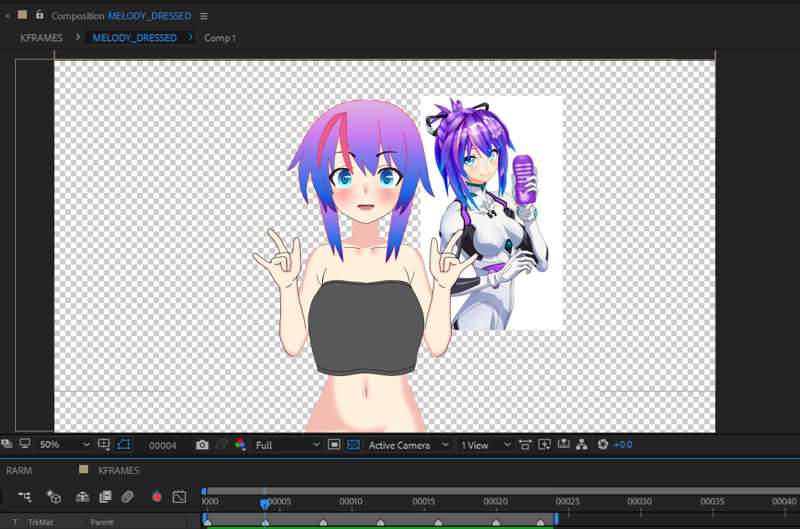
Task: Open the 50% magnification dropdown
Action: [x=64, y=445]
